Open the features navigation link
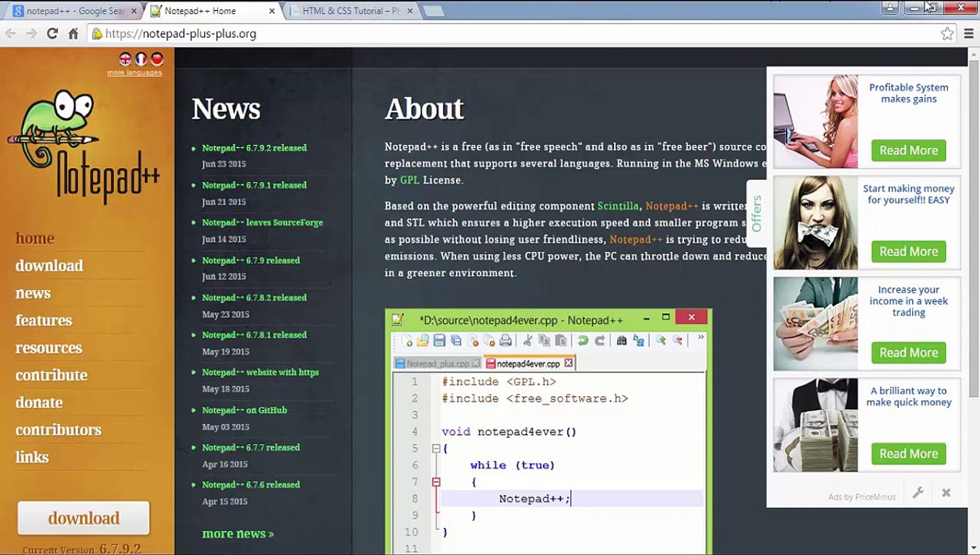Screen dimensions: 980x555 [44, 321]
